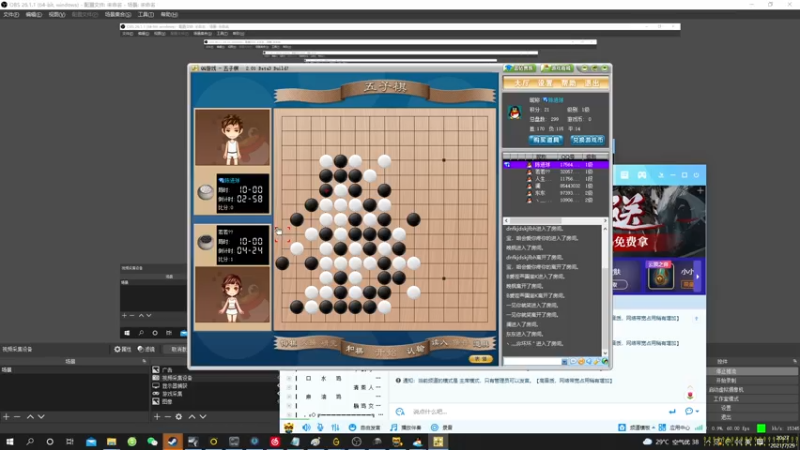Open the 编辑 (Edit) menu in OBS

34,14
